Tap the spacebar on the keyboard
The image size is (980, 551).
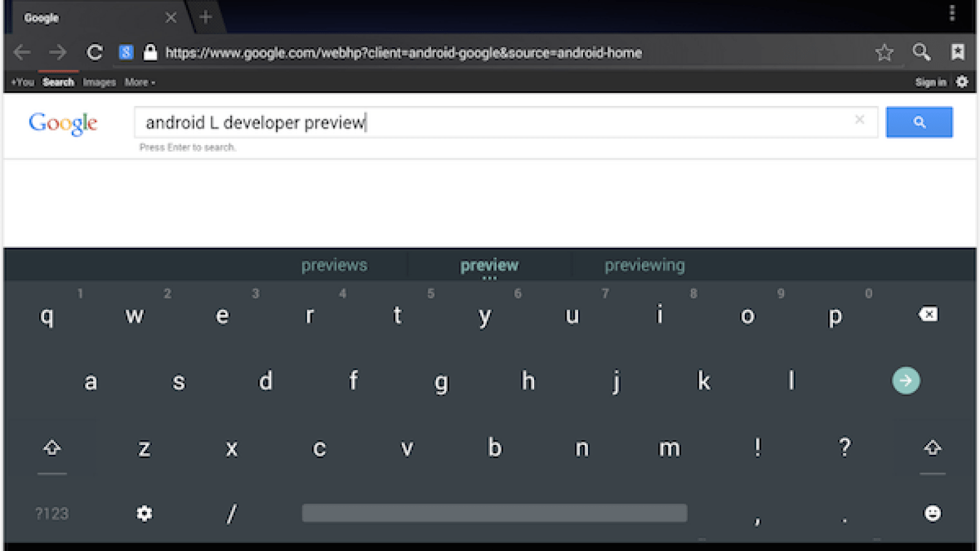(x=494, y=514)
